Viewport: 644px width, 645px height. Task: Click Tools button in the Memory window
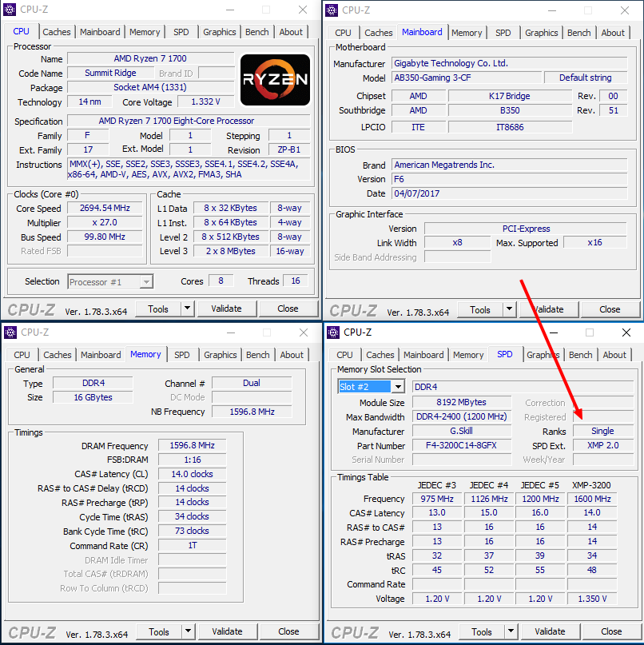click(x=159, y=632)
